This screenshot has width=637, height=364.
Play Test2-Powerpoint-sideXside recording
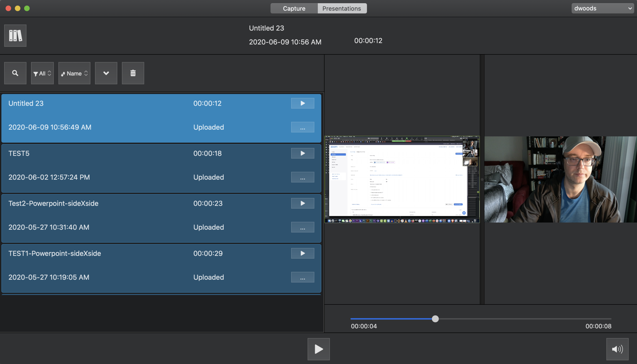click(302, 203)
